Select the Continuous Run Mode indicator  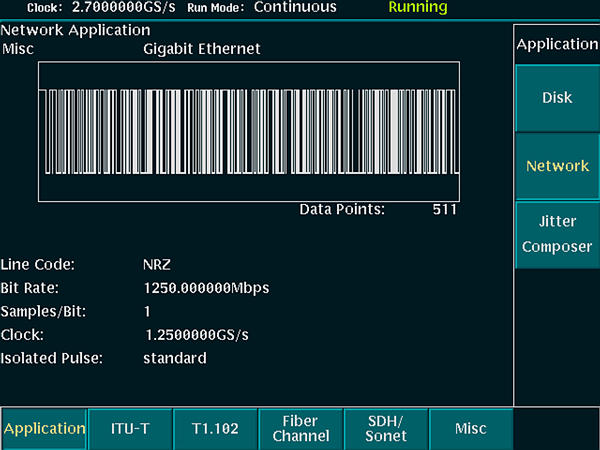coord(295,7)
